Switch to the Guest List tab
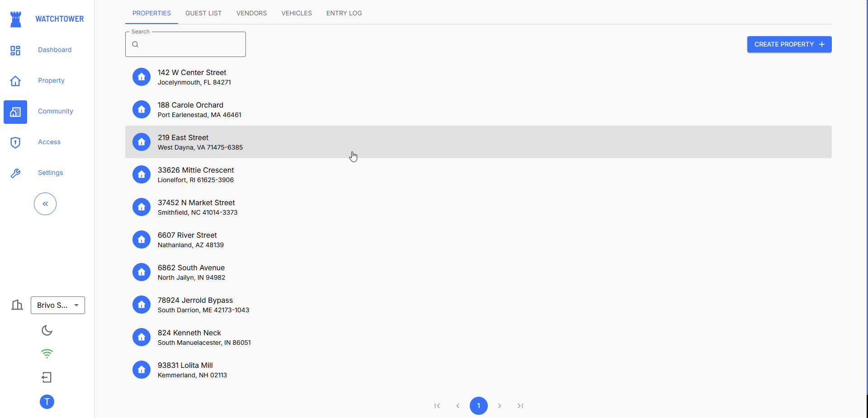 click(x=203, y=13)
